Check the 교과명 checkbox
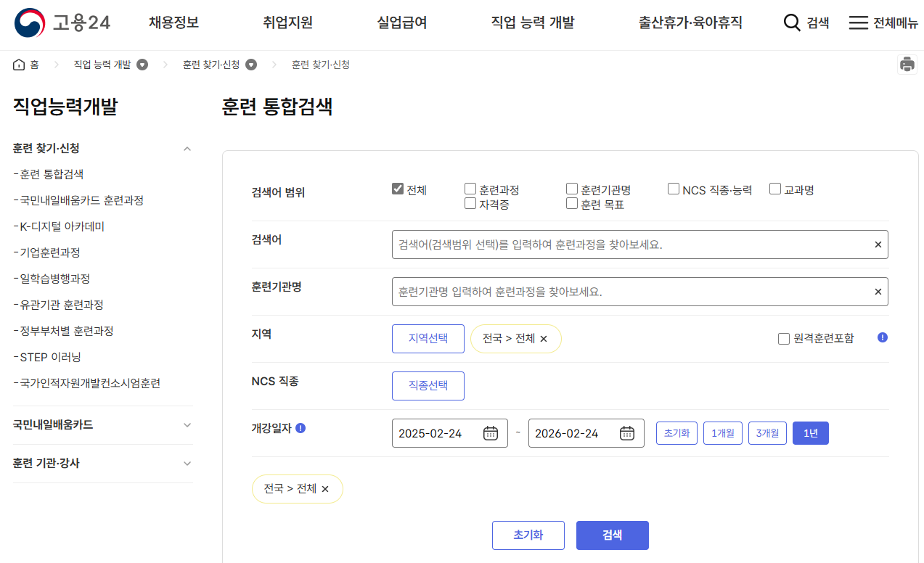Screen dimensions: 924x563 coord(775,189)
